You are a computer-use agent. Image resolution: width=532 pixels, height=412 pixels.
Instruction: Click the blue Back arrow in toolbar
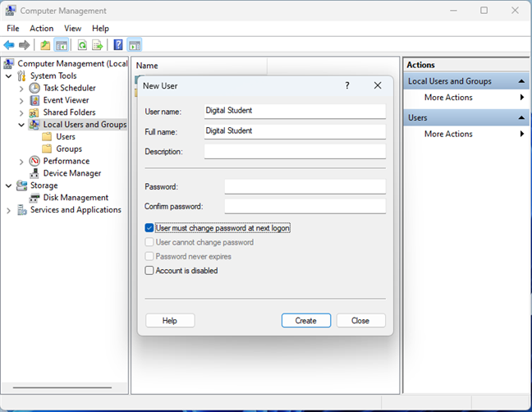click(x=9, y=45)
